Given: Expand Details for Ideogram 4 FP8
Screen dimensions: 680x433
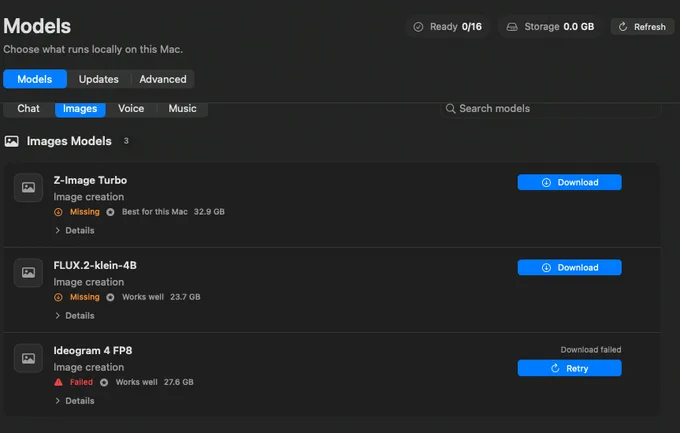Looking at the screenshot, I should (x=75, y=401).
